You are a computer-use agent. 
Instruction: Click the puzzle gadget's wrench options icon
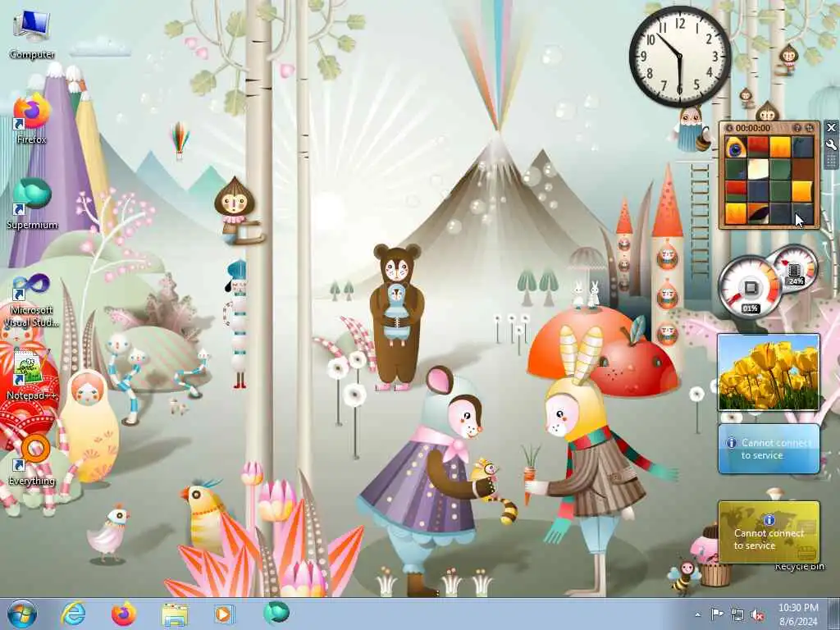click(831, 144)
